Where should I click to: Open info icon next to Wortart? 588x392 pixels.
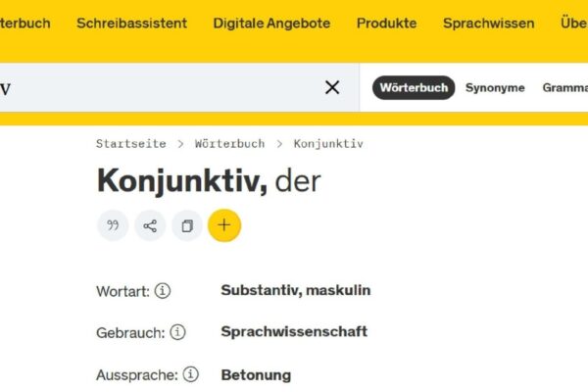pos(163,291)
